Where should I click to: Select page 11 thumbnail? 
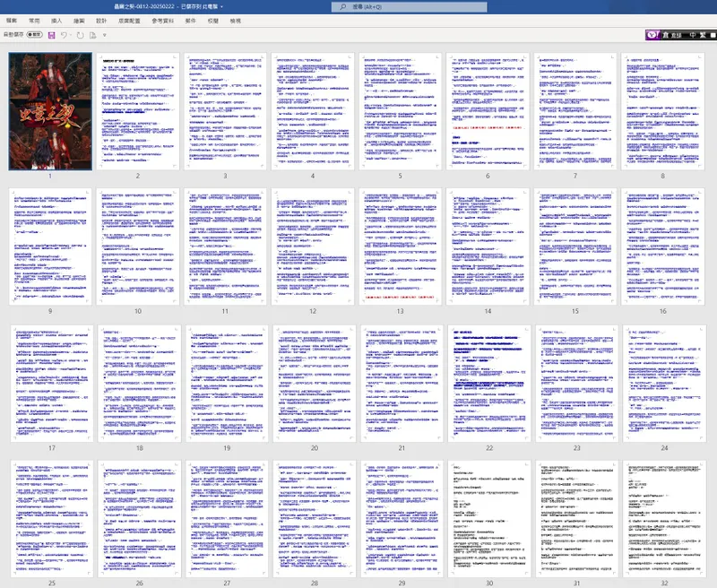226,246
